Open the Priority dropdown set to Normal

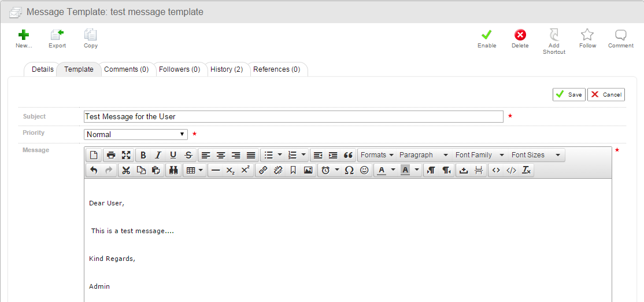click(x=136, y=134)
